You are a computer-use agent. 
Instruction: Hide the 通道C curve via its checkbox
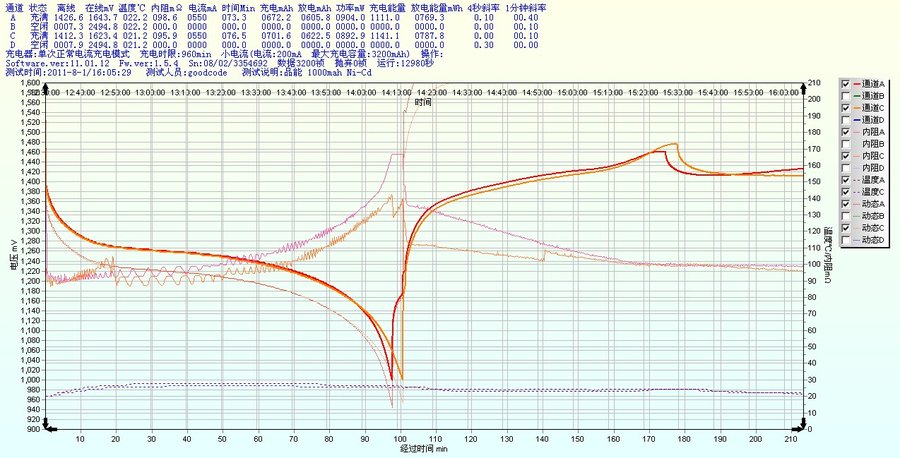(x=846, y=107)
